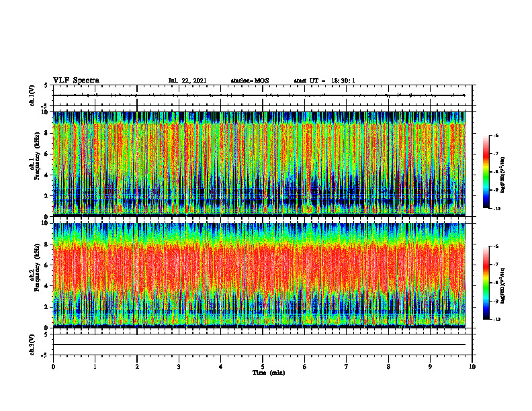The image size is (532, 411).
Task: Click time axis tick label "4"
Action: coord(221,367)
